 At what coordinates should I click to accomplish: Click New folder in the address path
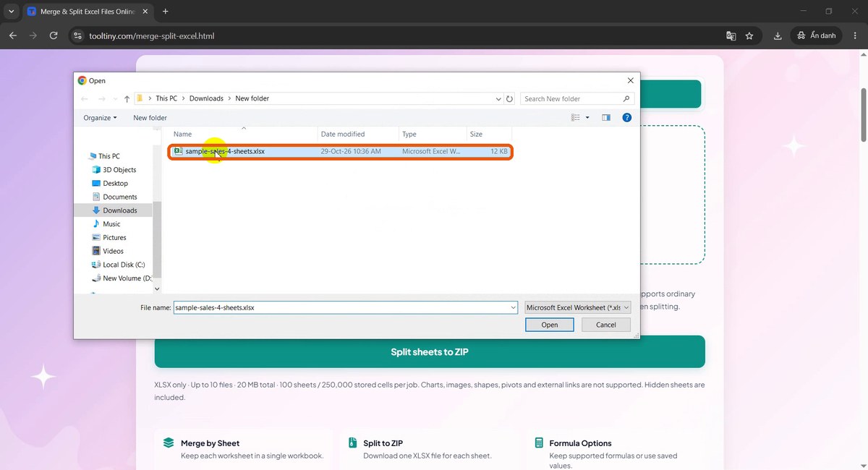252,98
